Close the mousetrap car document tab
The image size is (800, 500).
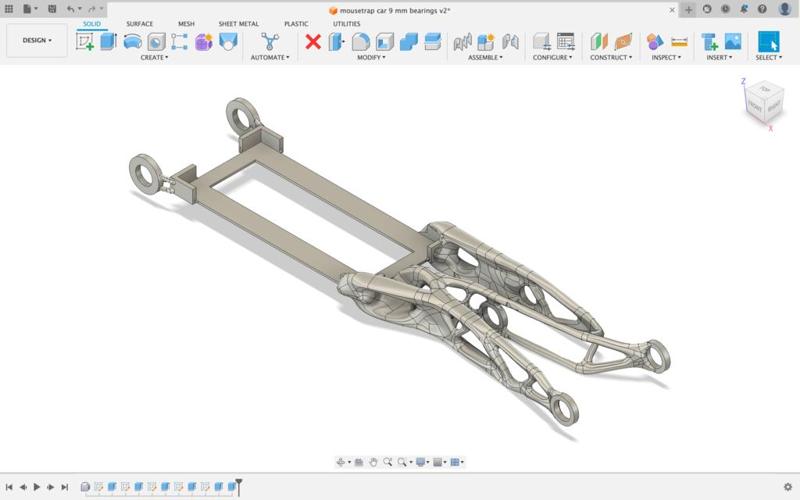672,10
